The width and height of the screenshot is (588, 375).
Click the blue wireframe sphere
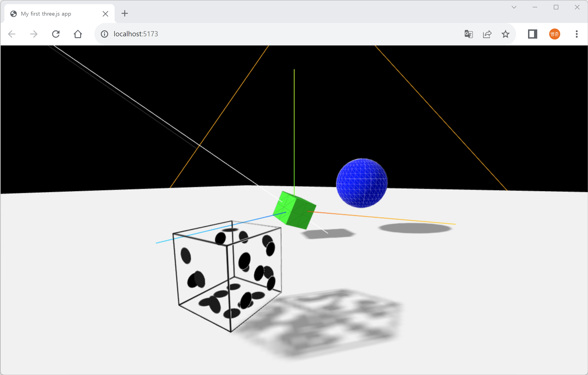click(362, 183)
